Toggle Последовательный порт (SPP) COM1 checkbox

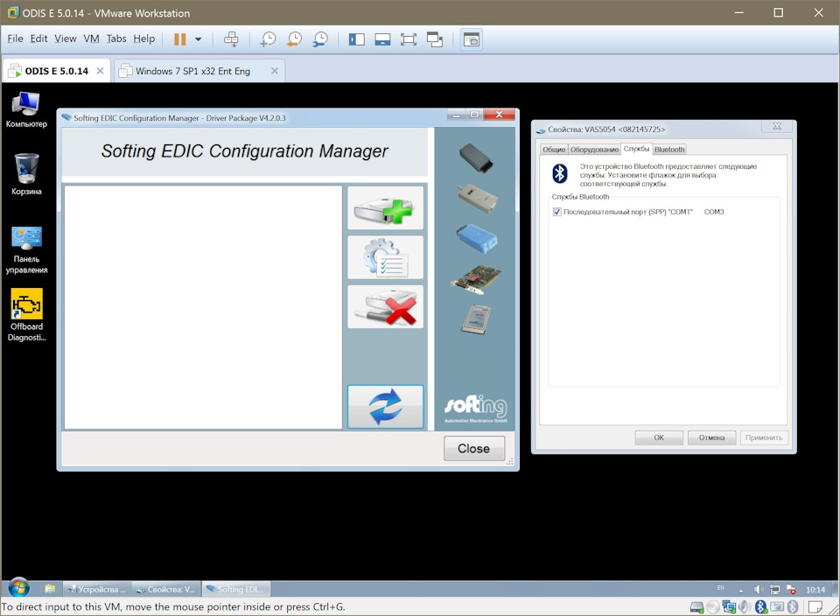[557, 212]
